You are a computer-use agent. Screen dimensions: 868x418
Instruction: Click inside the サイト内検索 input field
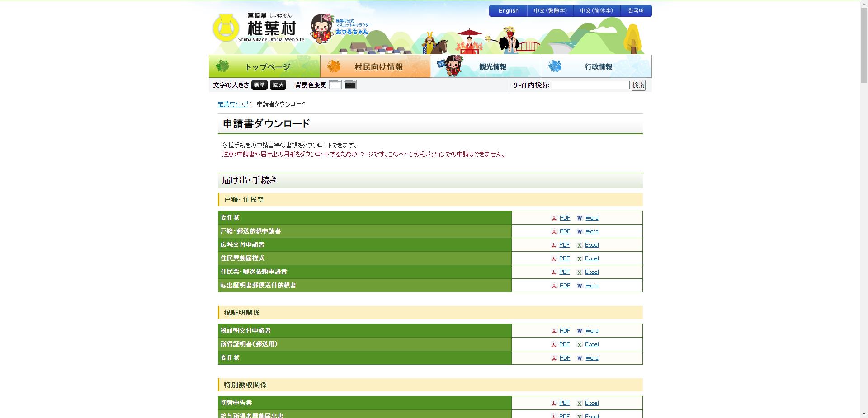590,85
